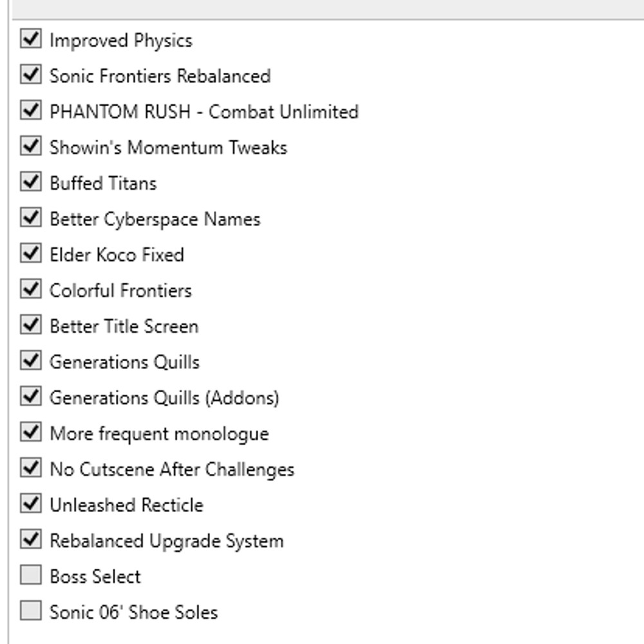Disable Sonic Frontiers Rebalanced

coord(30,75)
